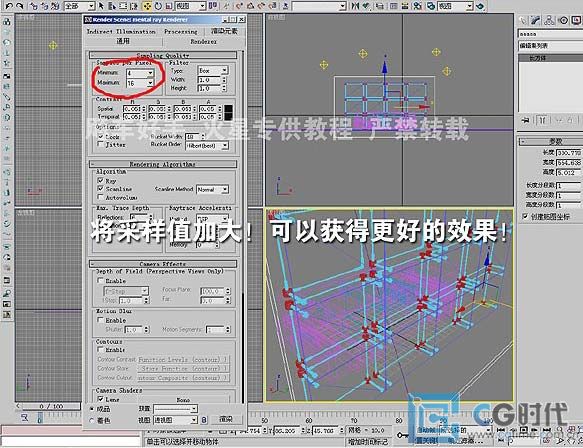Click the viewport lock icon beside 透视图
Image resolution: width=583 pixels, height=448 pixels.
(204, 420)
